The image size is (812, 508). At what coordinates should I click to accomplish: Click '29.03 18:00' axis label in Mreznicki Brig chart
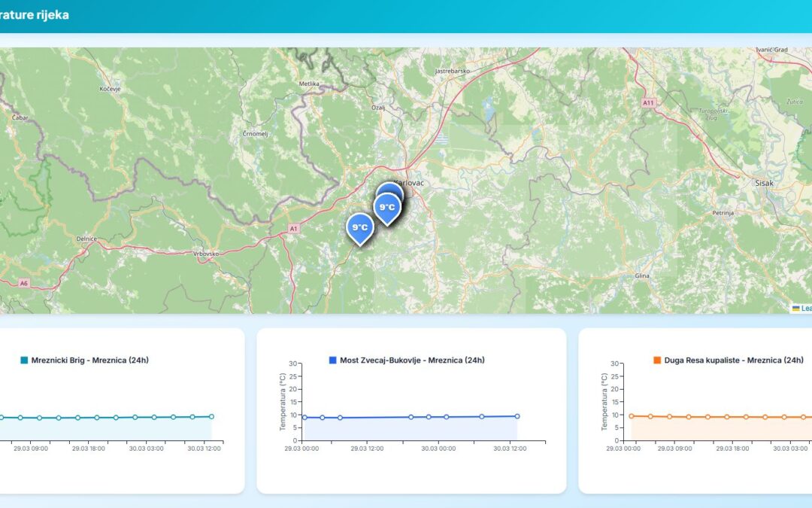[x=88, y=449]
